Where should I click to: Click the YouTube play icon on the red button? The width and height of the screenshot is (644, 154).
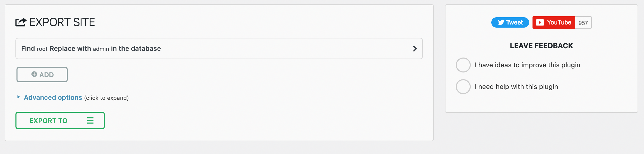[x=540, y=22]
